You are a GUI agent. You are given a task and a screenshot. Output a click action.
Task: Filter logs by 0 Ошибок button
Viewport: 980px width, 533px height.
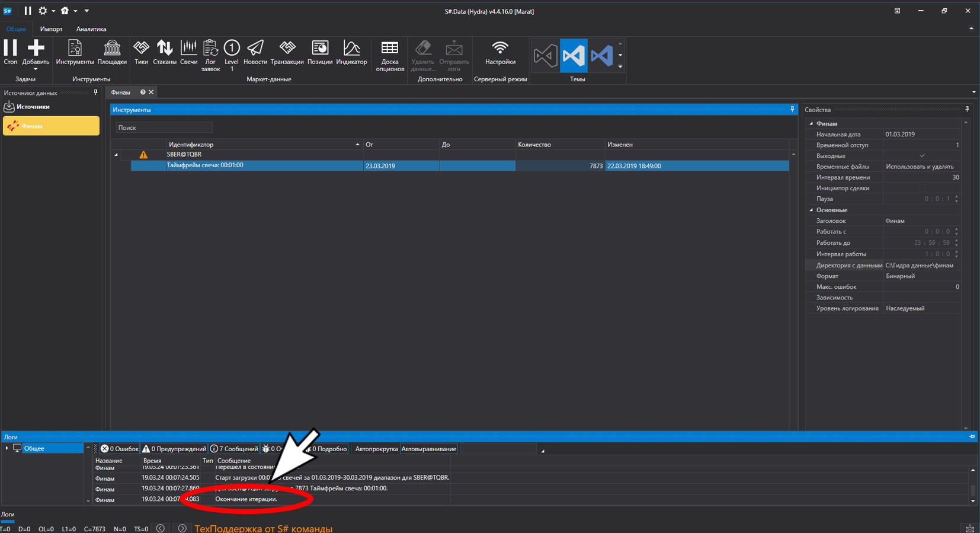click(x=119, y=449)
